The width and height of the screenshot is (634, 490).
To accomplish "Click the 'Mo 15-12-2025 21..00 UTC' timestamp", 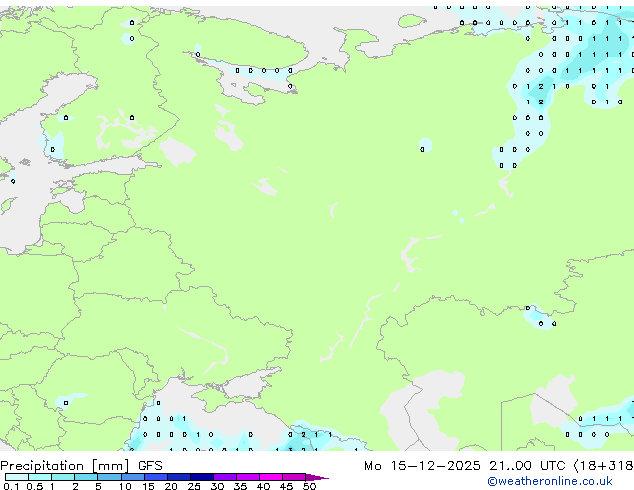I will [465, 466].
